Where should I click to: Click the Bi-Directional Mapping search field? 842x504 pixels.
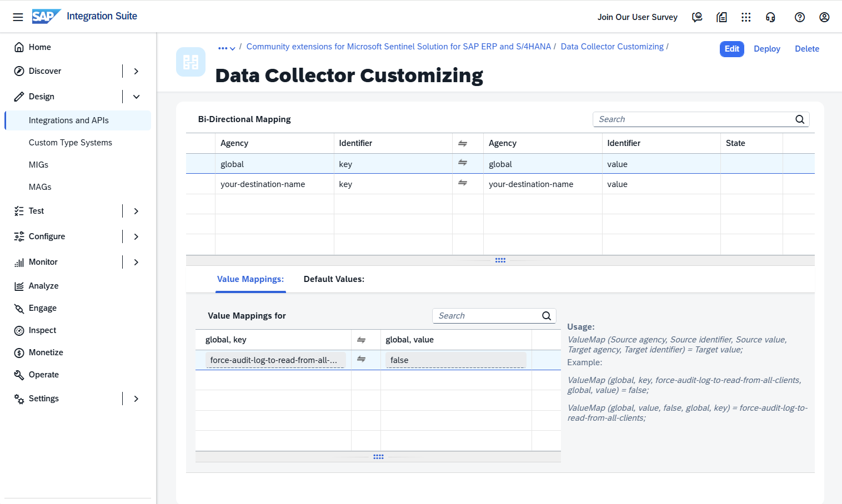tap(701, 119)
